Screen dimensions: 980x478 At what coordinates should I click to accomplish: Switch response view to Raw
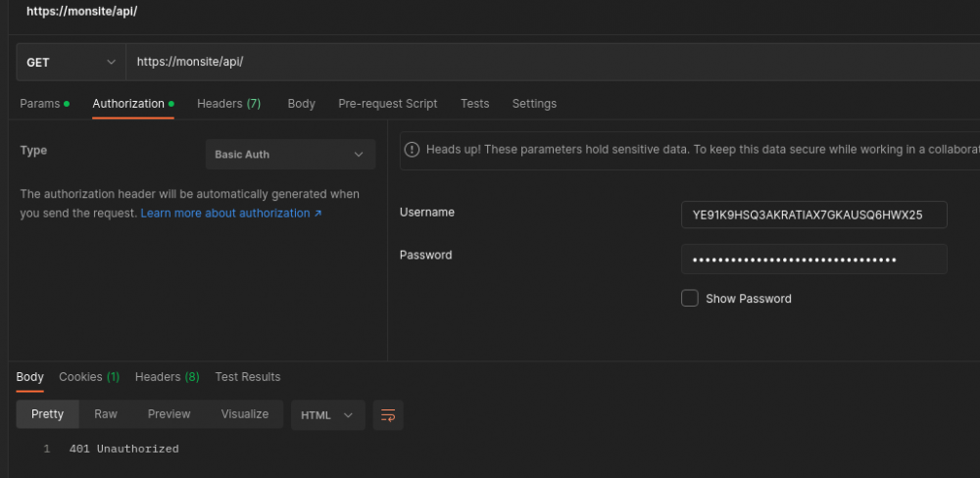click(106, 414)
